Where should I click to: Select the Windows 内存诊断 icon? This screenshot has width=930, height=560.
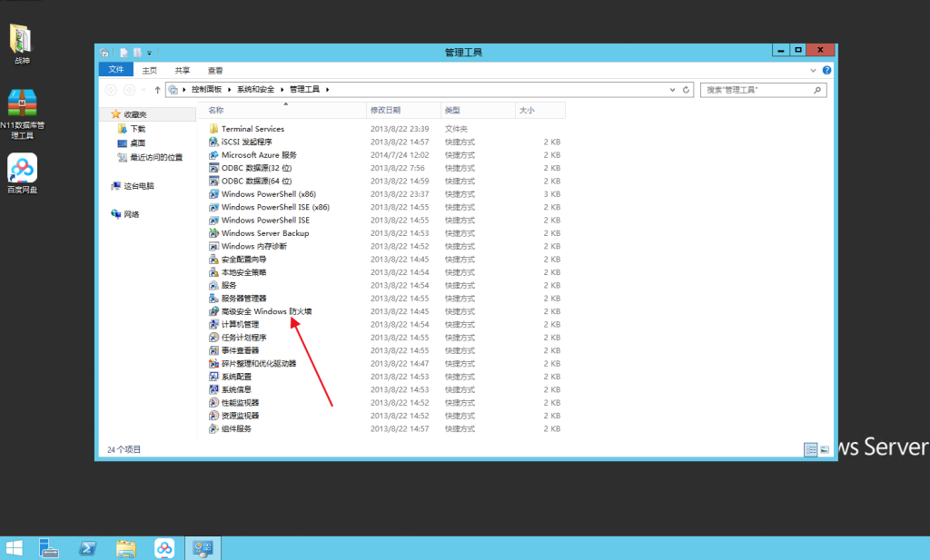click(x=213, y=246)
